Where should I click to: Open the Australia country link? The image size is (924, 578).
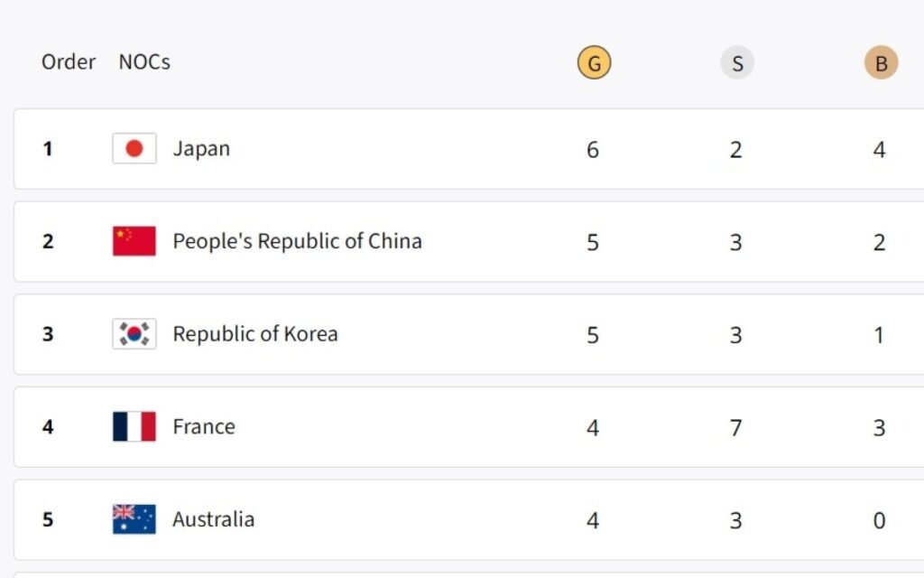pyautogui.click(x=214, y=519)
